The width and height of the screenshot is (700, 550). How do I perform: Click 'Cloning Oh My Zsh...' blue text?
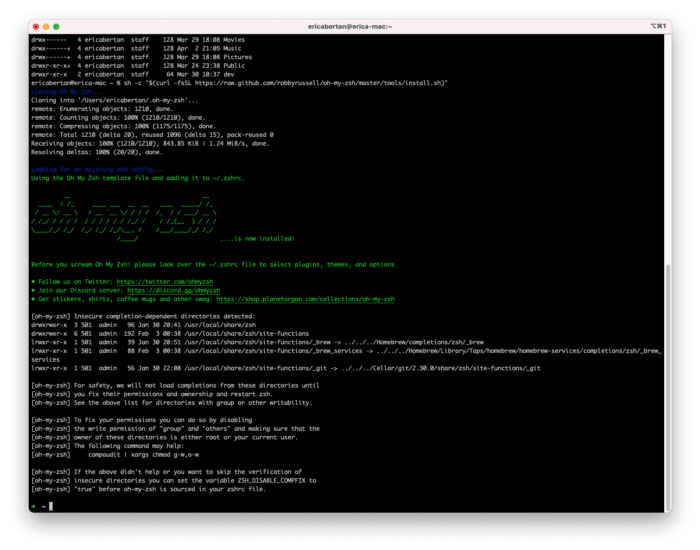tap(67, 92)
